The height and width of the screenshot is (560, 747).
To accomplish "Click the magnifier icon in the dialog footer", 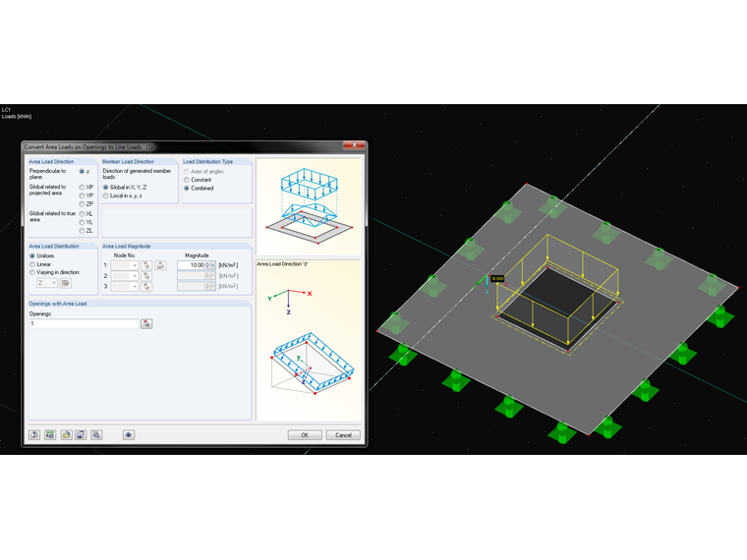I will [x=96, y=435].
